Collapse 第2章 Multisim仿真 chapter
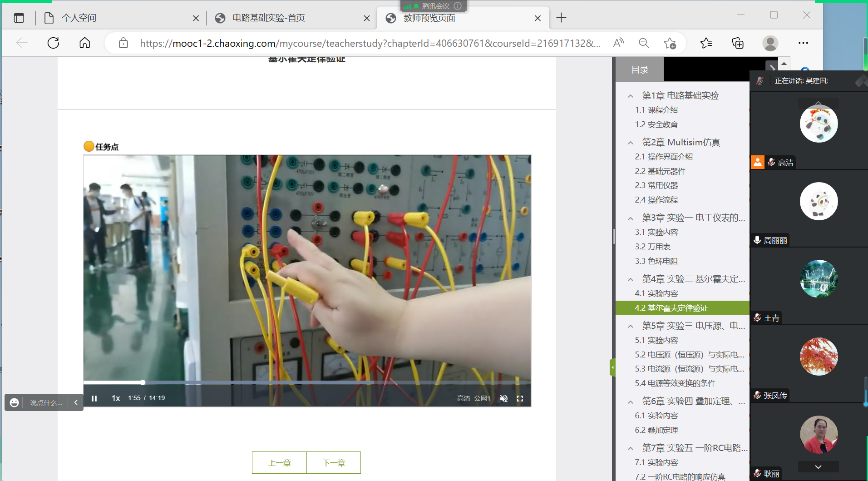 click(631, 143)
